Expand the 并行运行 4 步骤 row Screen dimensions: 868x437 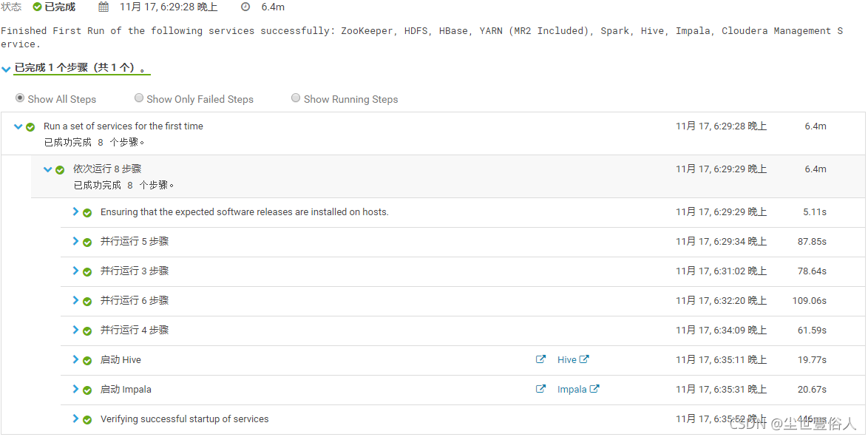pyautogui.click(x=76, y=330)
